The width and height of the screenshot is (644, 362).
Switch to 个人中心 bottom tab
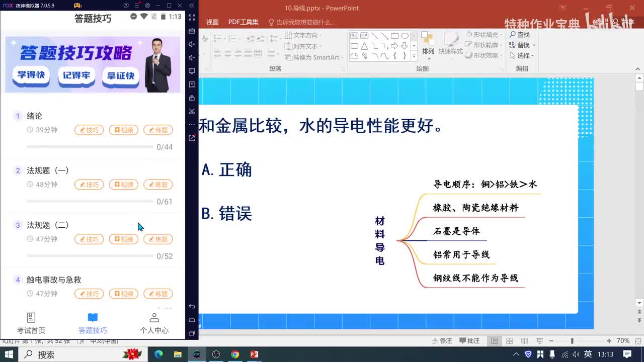pyautogui.click(x=154, y=323)
